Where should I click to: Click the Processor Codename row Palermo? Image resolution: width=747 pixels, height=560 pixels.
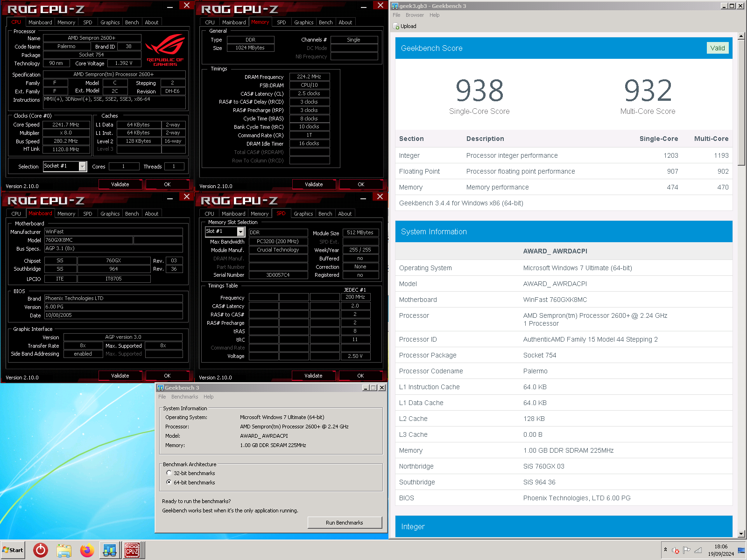point(564,371)
